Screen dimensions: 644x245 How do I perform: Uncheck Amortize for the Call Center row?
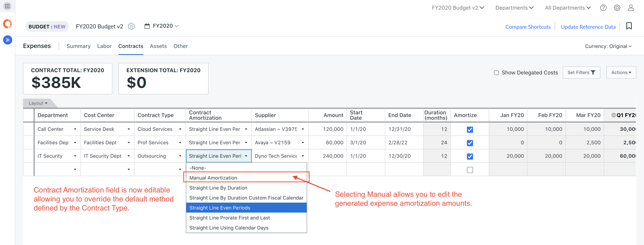coord(470,129)
